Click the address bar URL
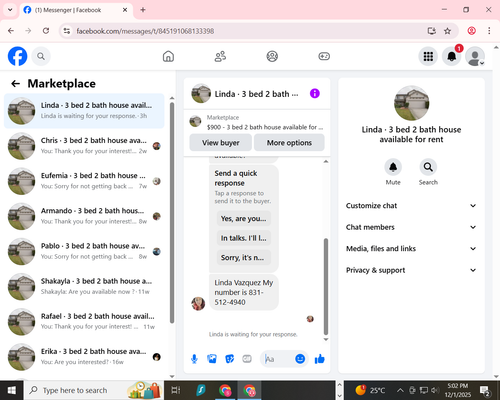The width and height of the screenshot is (500, 400). point(145,31)
